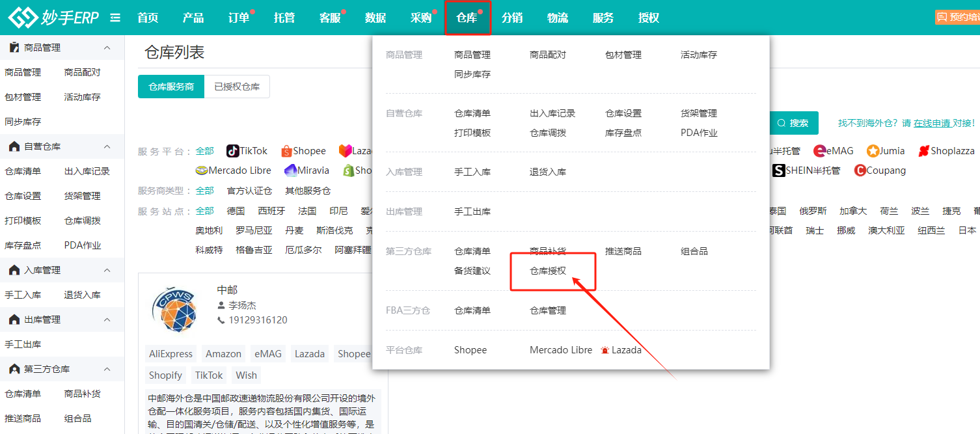The width and height of the screenshot is (980, 434).
Task: Open the 授权 top navigation menu
Action: click(x=649, y=18)
